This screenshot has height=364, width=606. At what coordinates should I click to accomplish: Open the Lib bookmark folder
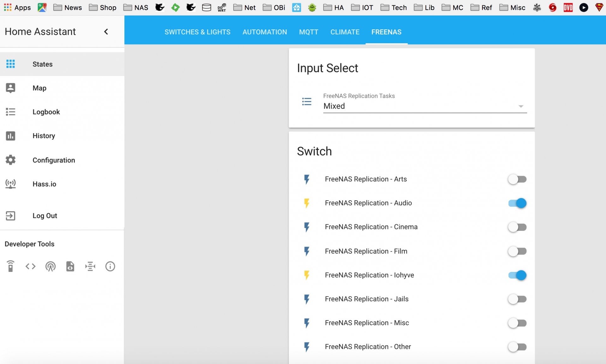coord(424,7)
